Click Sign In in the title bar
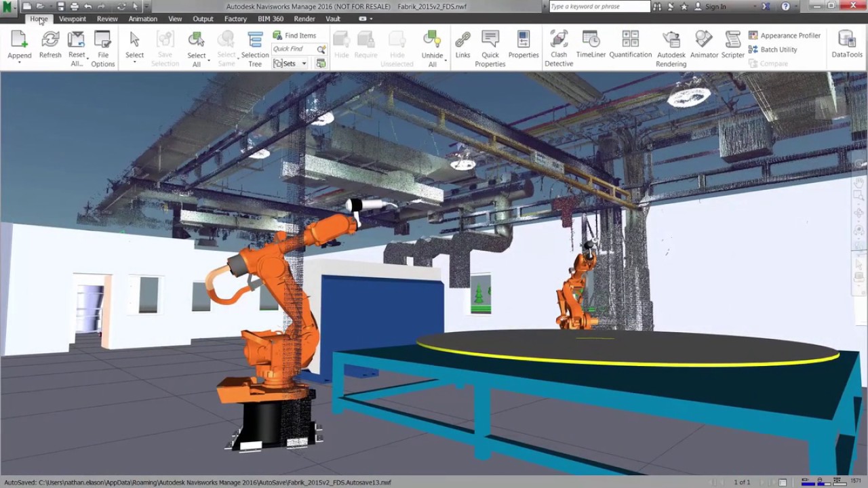Screen dimensions: 868x488 pos(715,7)
